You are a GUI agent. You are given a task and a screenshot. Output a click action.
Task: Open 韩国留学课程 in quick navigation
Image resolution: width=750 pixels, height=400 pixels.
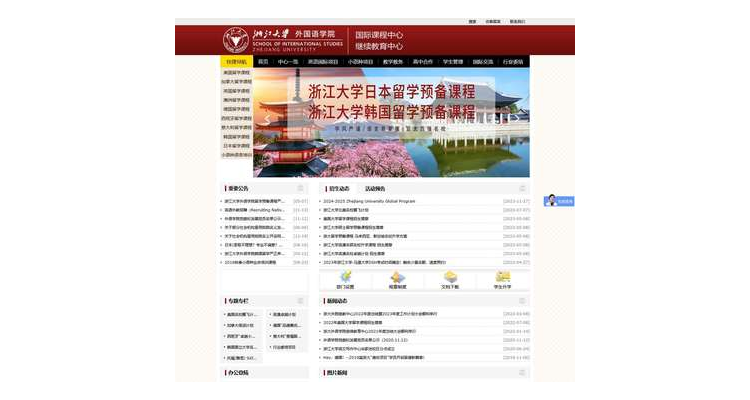(x=236, y=137)
